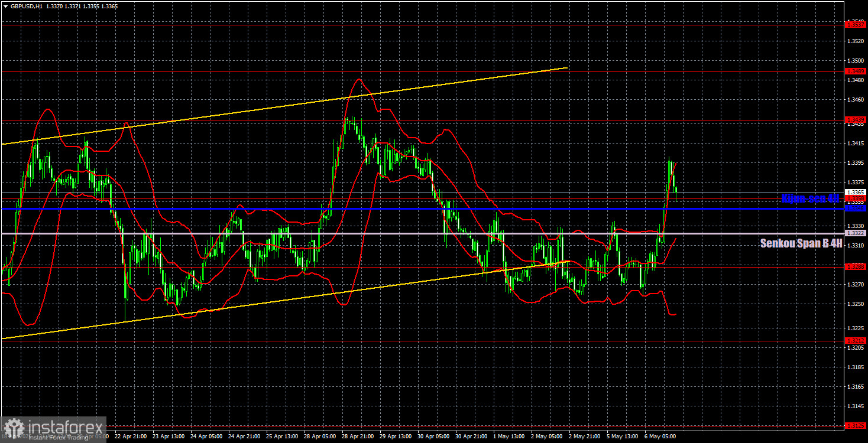Click the 1.3270 price scale value
868x443 pixels.
pos(855,285)
